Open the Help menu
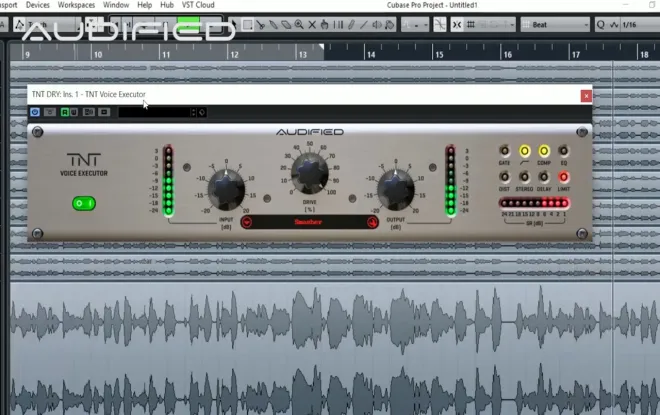This screenshot has height=415, width=660. tap(144, 5)
